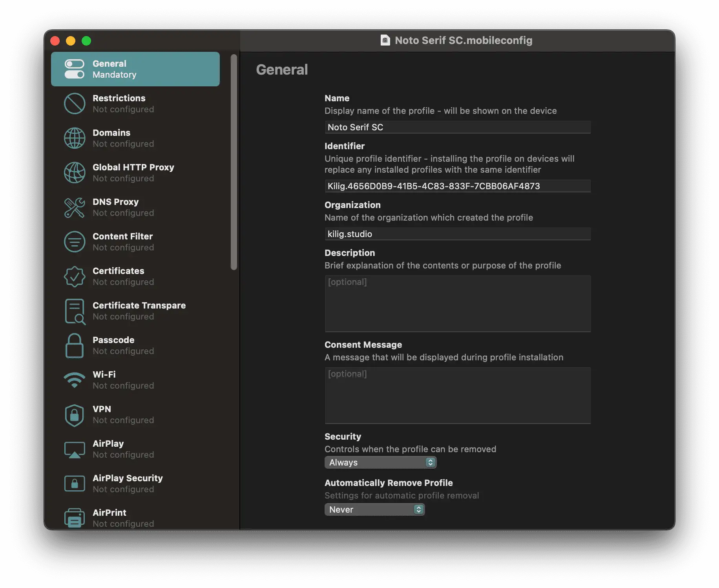Select the Certificates payload label
Image resolution: width=719 pixels, height=588 pixels.
tap(118, 271)
